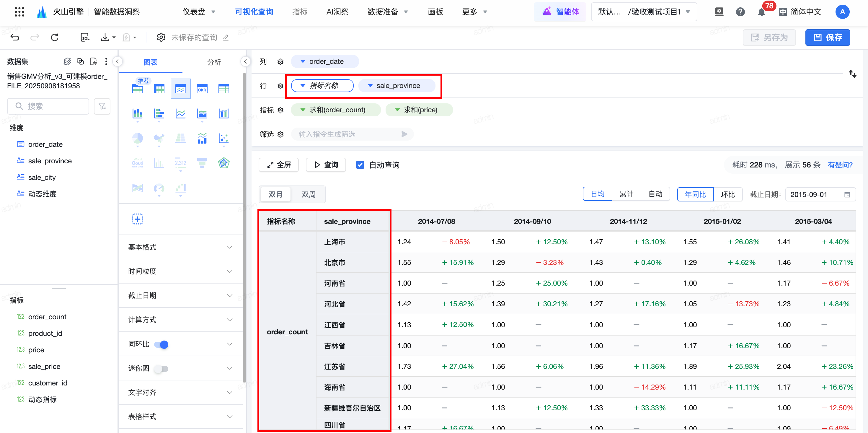Open the app grid launcher icon
Image resolution: width=868 pixels, height=433 pixels.
point(19,12)
